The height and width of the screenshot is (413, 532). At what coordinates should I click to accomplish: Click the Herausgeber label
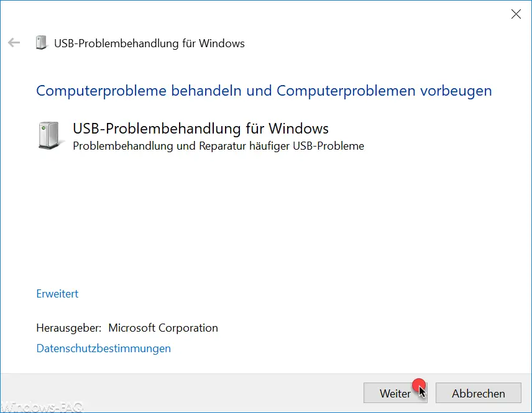(x=69, y=328)
